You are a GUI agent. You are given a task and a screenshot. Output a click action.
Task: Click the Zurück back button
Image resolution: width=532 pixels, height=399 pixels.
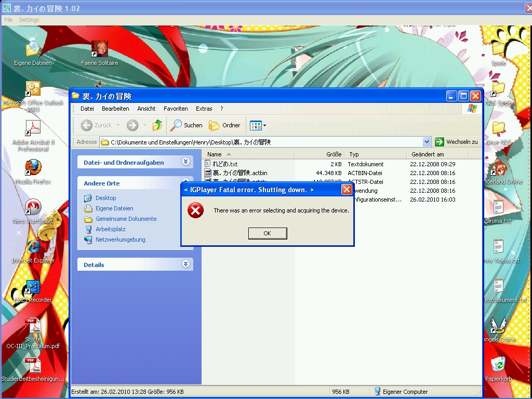pyautogui.click(x=97, y=125)
